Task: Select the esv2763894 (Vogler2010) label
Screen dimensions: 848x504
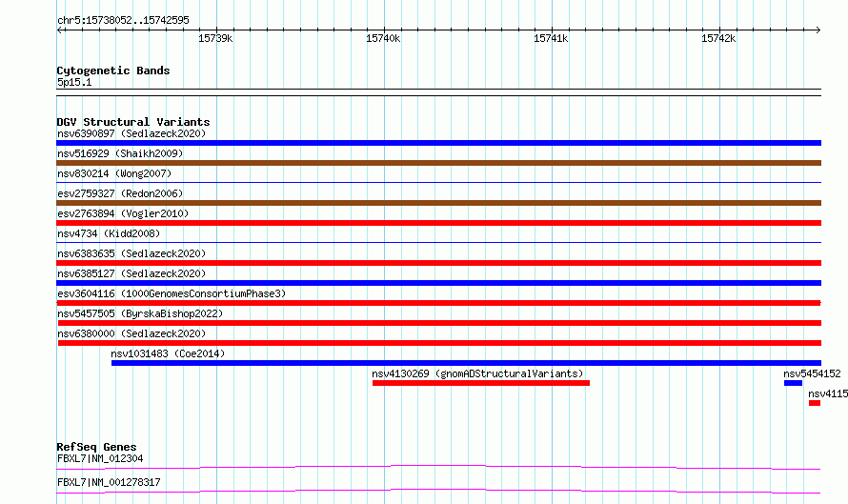Action: click(x=123, y=213)
